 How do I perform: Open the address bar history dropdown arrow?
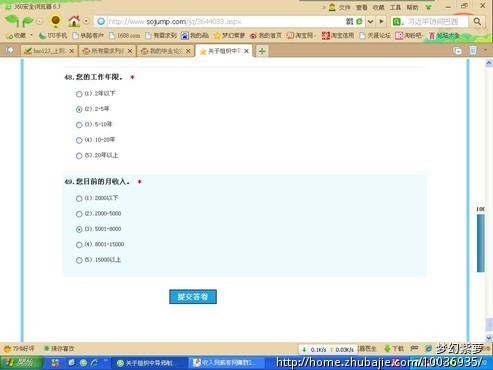coord(370,22)
